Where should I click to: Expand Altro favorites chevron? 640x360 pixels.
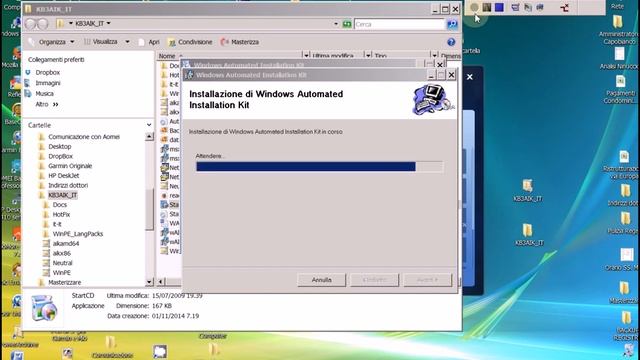56,104
